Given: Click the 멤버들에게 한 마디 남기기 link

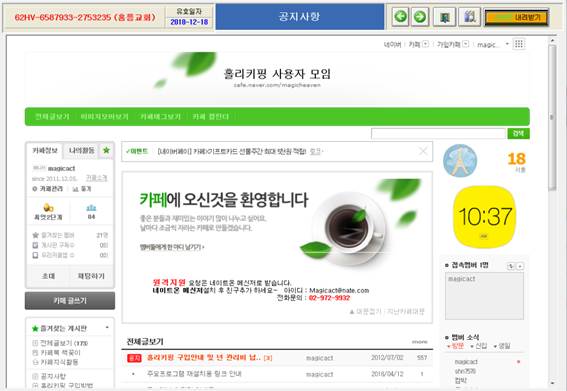Looking at the screenshot, I should coord(172,247).
